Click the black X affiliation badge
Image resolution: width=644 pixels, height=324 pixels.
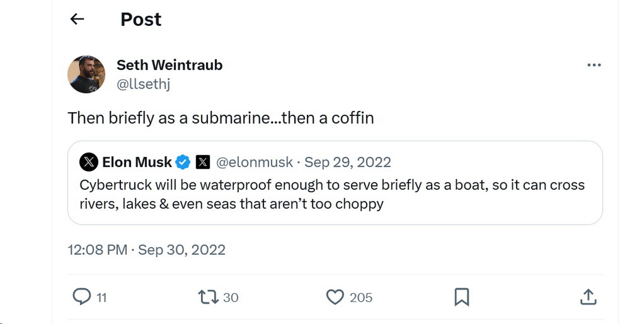click(203, 162)
